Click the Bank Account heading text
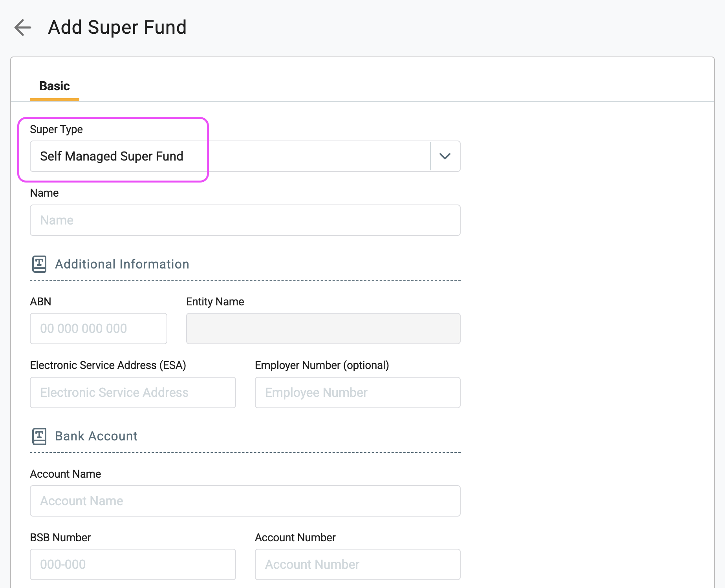Viewport: 725px width, 588px height. (96, 436)
